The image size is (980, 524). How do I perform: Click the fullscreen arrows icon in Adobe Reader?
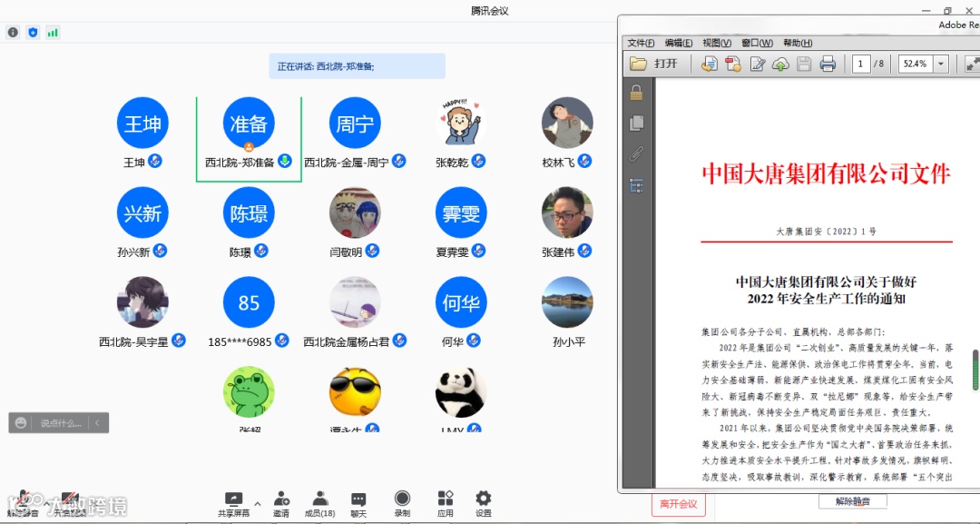(973, 64)
